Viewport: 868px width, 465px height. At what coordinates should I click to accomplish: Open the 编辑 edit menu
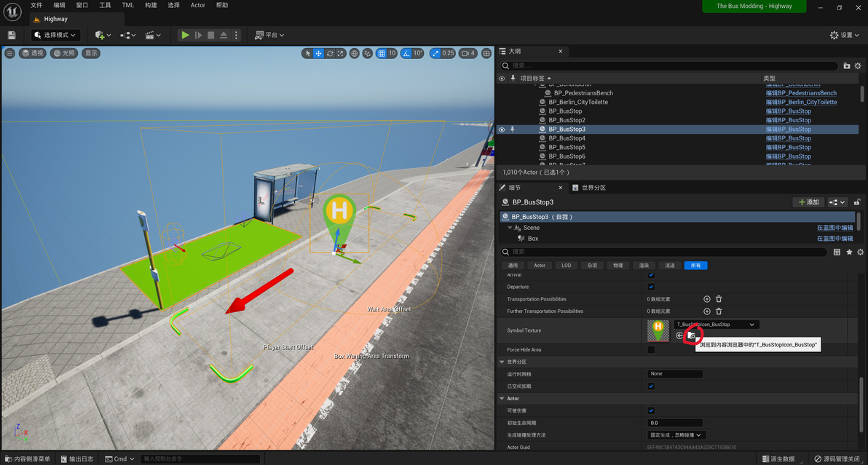point(59,5)
